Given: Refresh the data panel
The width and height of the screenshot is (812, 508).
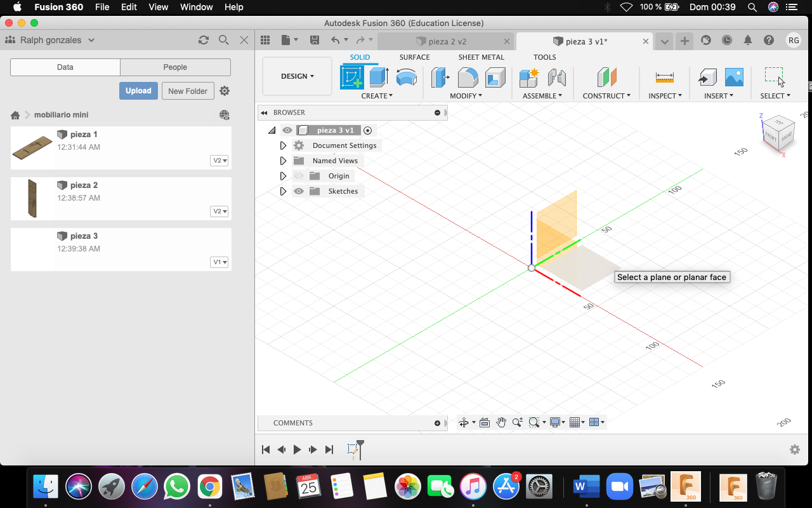Looking at the screenshot, I should pos(204,40).
